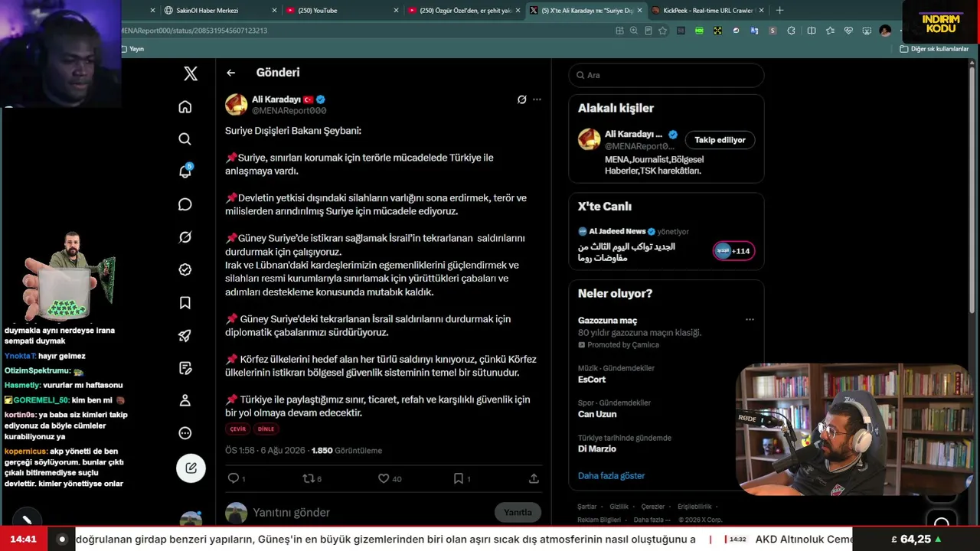
Task: Click the zoom magnifier icon in address bar
Action: tap(634, 31)
